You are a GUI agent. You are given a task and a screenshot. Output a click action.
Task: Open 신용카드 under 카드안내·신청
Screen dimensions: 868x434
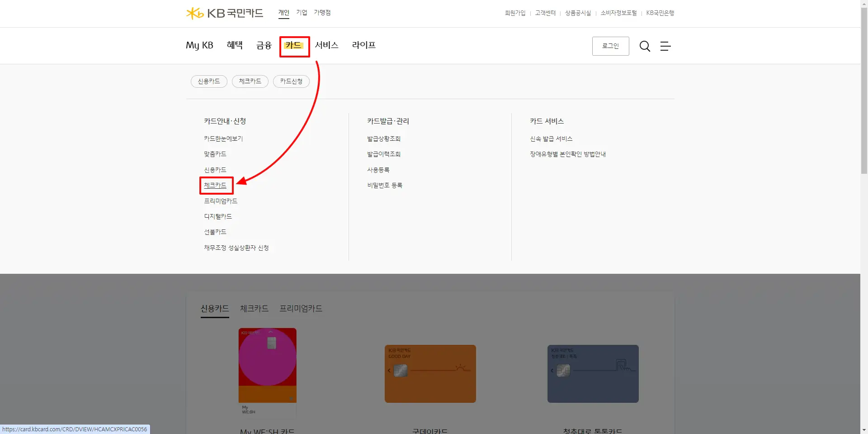[x=215, y=170]
